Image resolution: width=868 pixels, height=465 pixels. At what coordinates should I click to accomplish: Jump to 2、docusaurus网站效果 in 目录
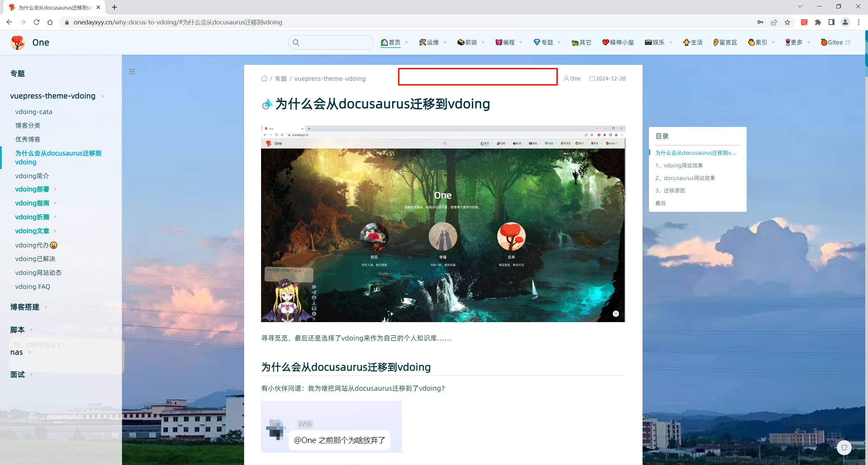(x=685, y=178)
